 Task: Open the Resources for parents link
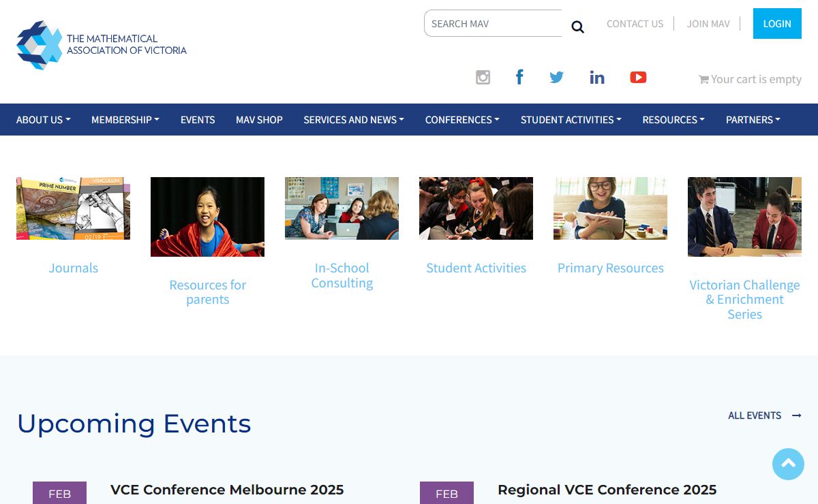click(208, 292)
